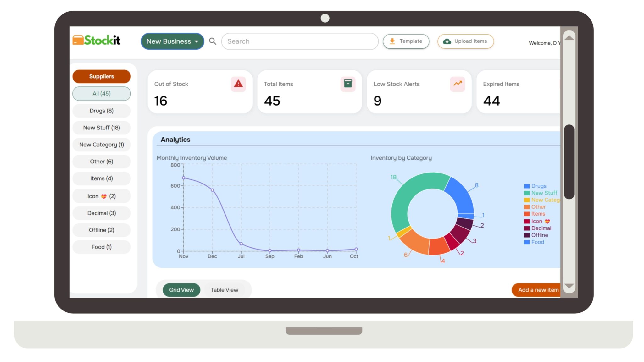644x362 pixels.
Task: Click the heart emoji on the Icon category
Action: tap(104, 196)
